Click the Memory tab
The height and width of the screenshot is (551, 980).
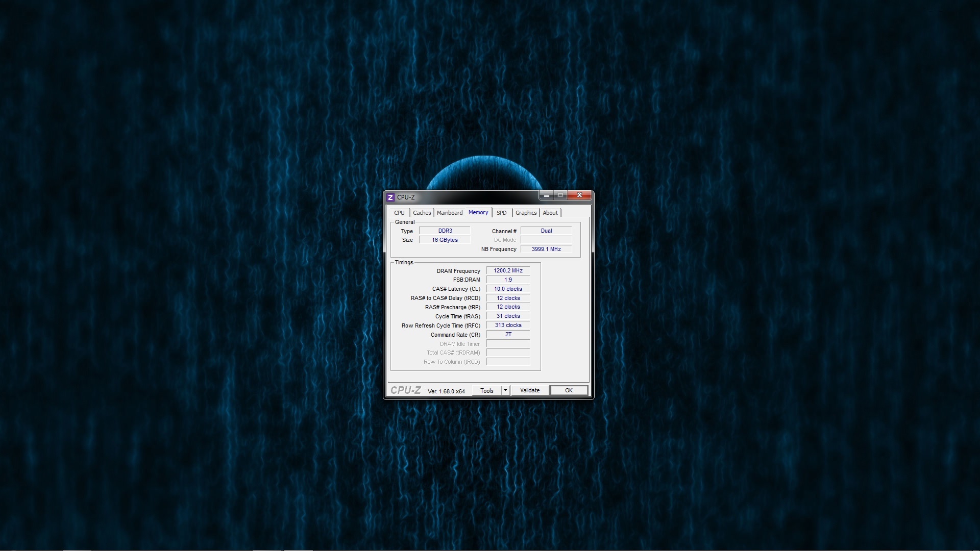[x=478, y=213]
